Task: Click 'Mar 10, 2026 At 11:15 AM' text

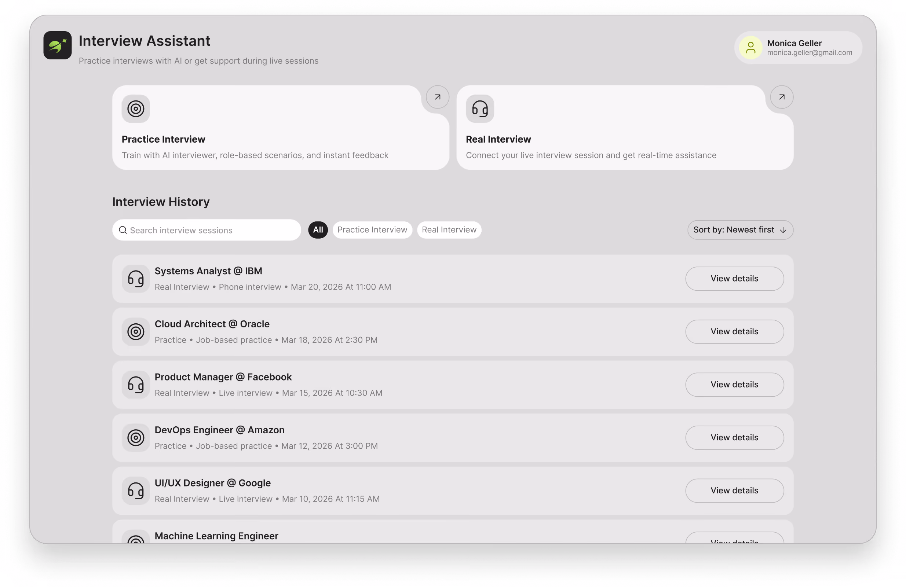Action: (330, 499)
